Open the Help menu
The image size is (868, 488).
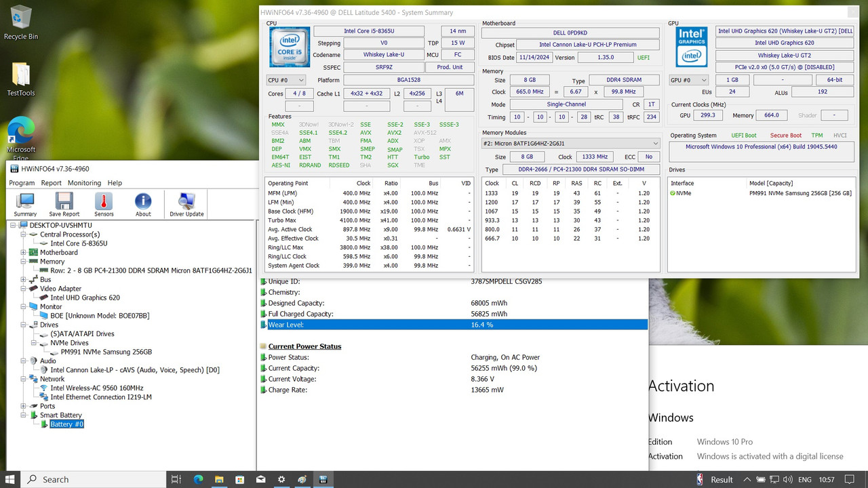click(115, 183)
